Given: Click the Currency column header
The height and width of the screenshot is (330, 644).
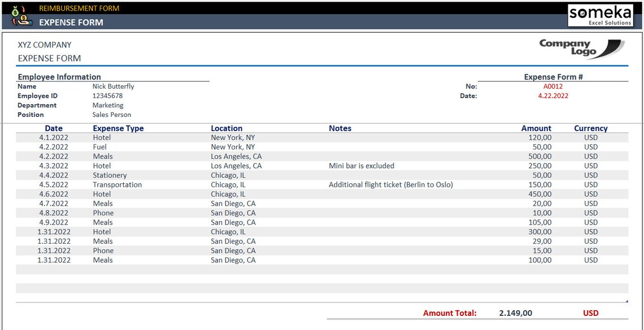Looking at the screenshot, I should (590, 128).
